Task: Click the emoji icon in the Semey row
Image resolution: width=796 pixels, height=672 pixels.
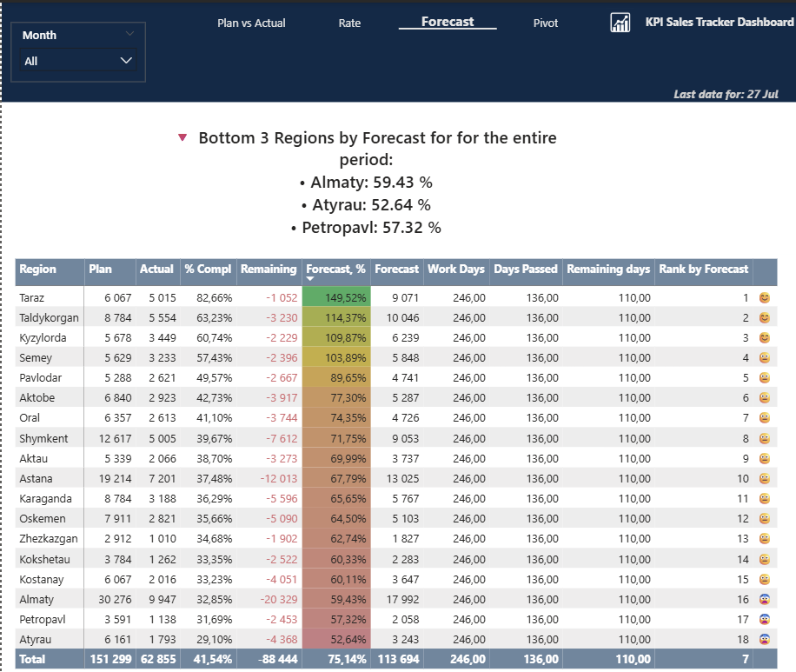Action: pos(765,358)
